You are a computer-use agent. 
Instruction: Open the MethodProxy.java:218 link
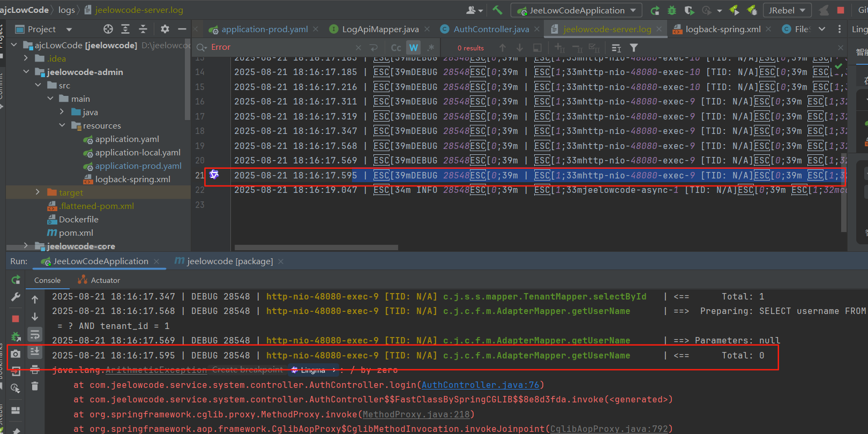416,414
